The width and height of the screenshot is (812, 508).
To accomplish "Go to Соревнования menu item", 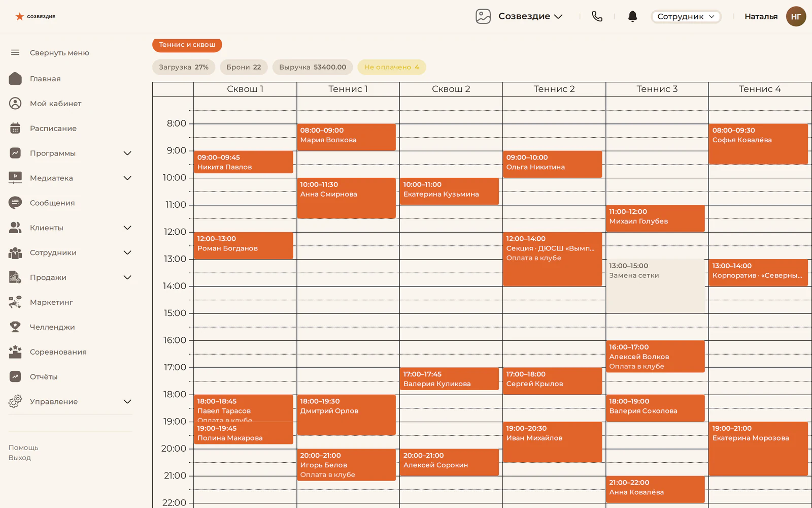I will point(58,352).
